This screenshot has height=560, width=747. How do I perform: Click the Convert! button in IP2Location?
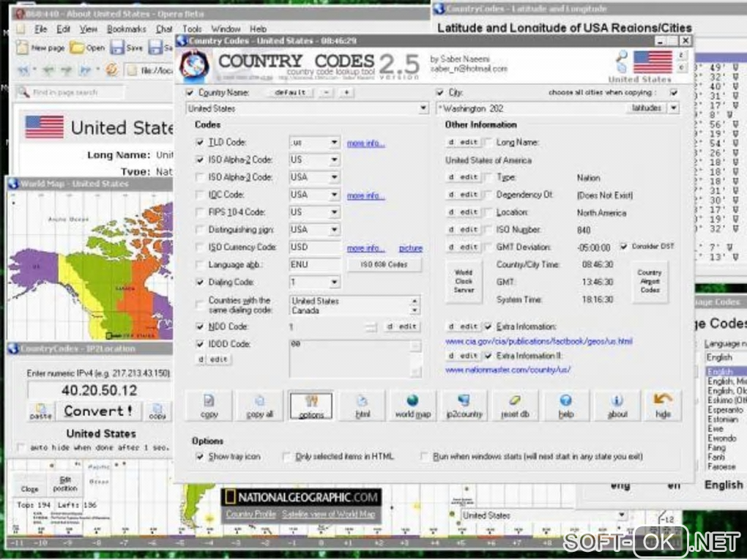(x=99, y=411)
